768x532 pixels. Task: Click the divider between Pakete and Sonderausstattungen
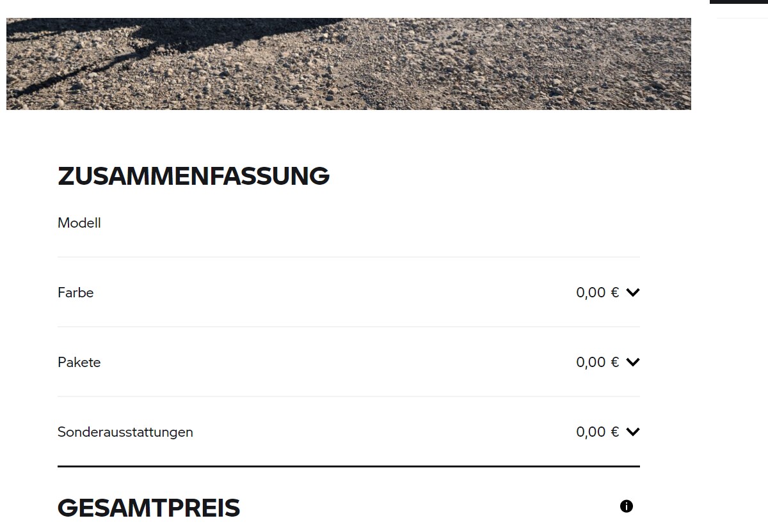coord(349,396)
